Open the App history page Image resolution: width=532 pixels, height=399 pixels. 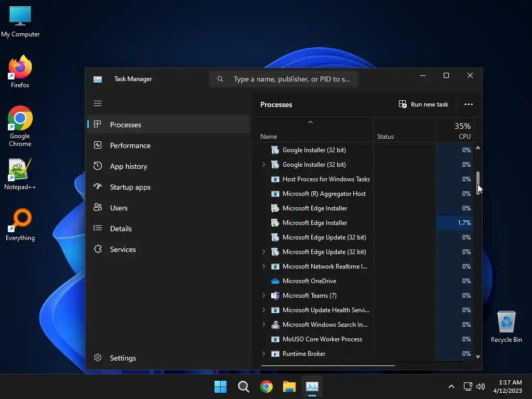coord(169,166)
